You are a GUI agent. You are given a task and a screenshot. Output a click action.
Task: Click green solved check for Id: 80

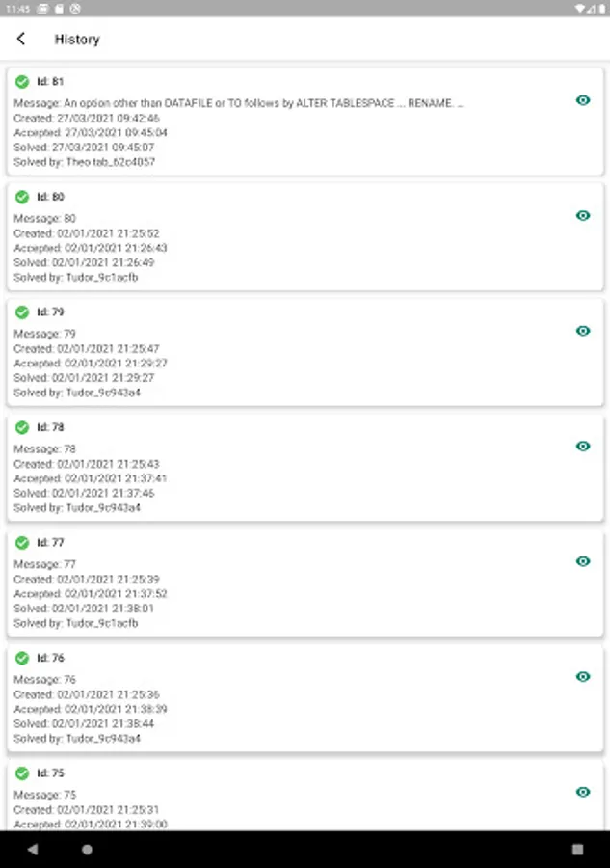tap(22, 197)
